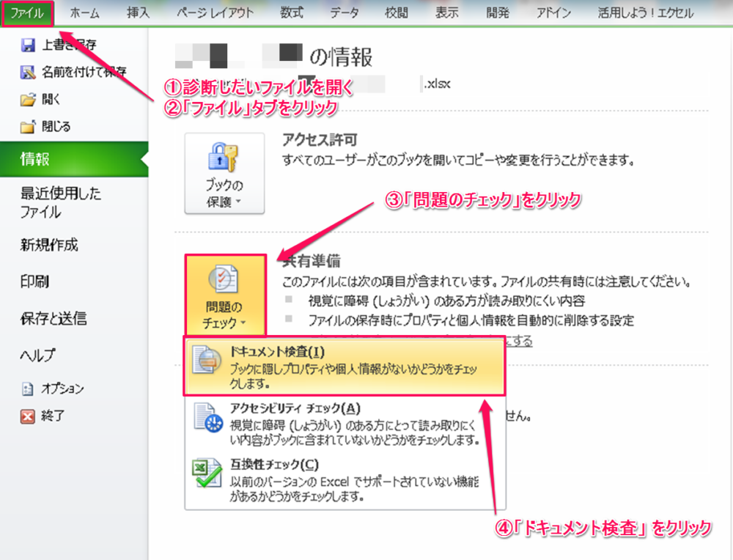Select Info (情報) in the sidebar

[35, 160]
